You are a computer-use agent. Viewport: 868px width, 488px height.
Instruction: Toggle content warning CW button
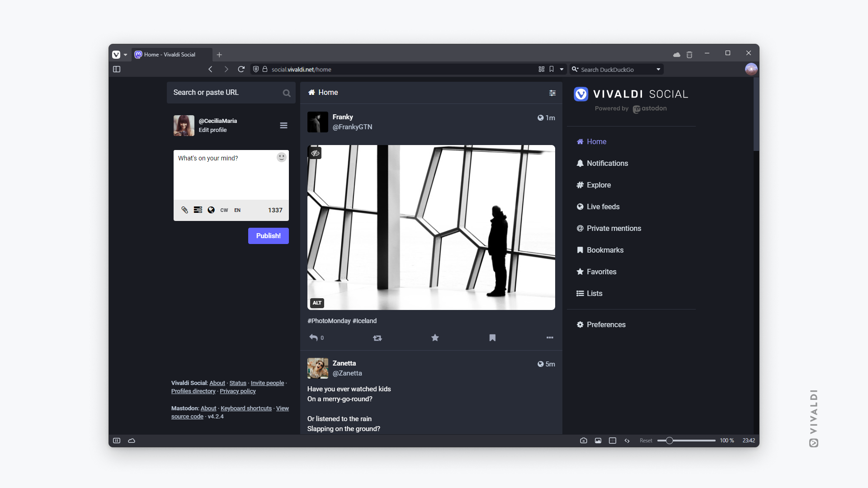(x=224, y=210)
